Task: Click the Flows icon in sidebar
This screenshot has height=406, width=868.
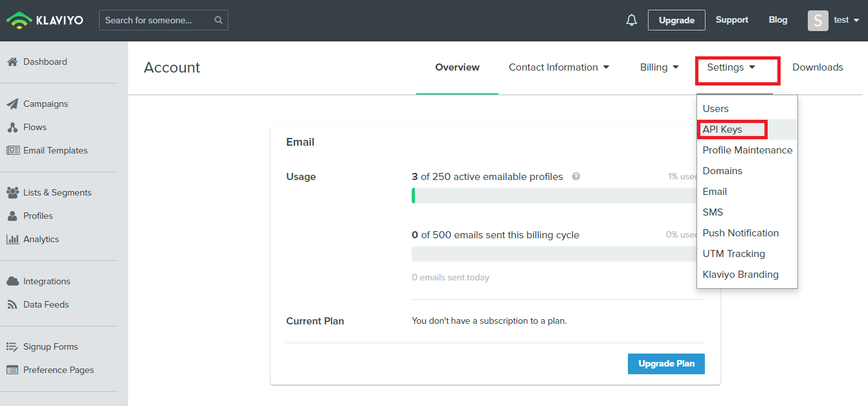Action: click(12, 127)
